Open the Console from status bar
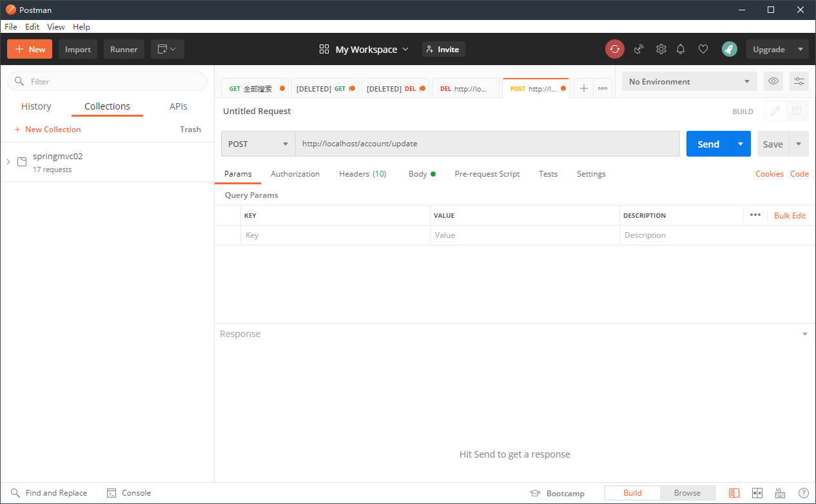The height and width of the screenshot is (504, 816). [129, 493]
